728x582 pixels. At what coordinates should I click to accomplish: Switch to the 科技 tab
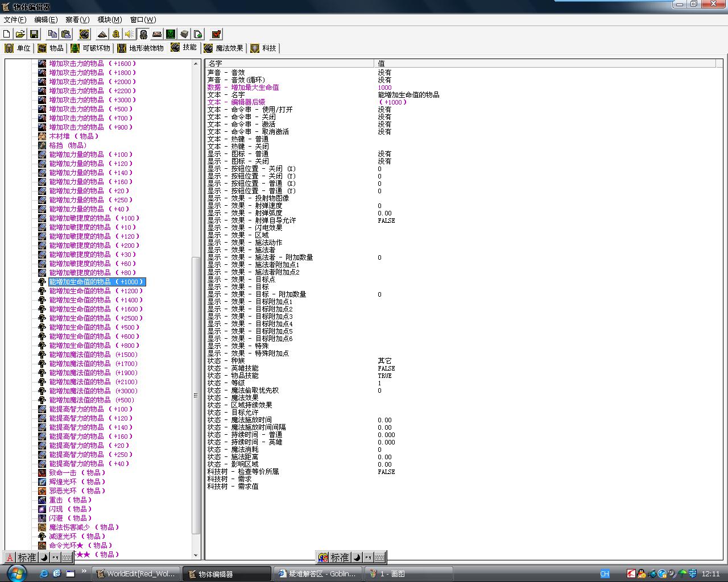pyautogui.click(x=263, y=48)
